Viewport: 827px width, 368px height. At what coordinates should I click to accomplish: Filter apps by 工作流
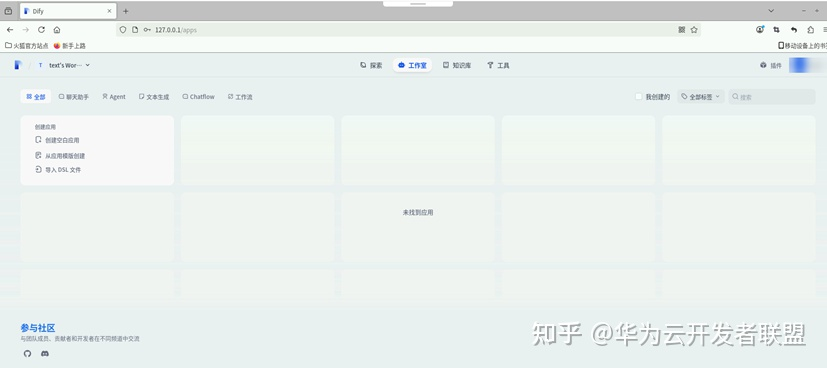[x=240, y=97]
